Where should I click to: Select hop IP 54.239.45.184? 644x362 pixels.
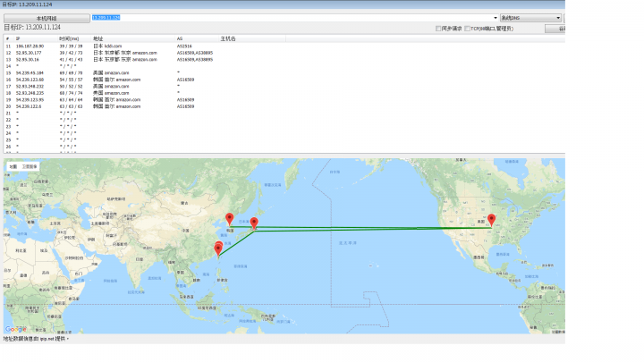(30, 72)
